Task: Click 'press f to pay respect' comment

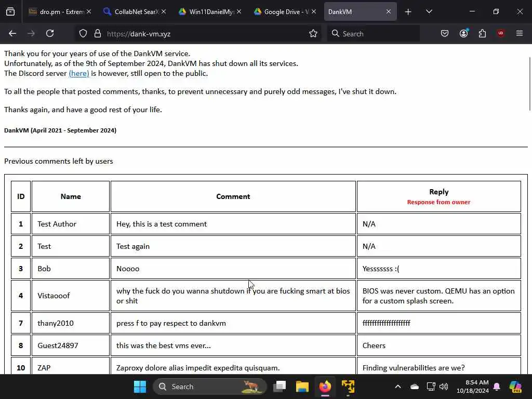Action: [233, 323]
